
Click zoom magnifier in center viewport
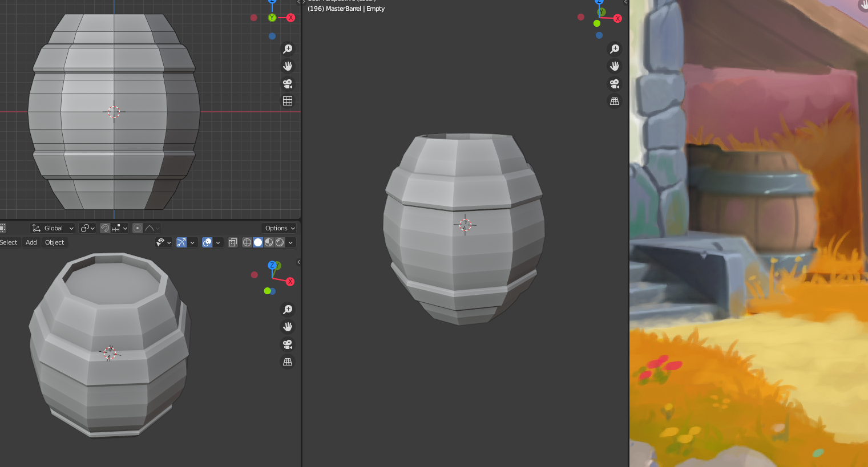[615, 49]
